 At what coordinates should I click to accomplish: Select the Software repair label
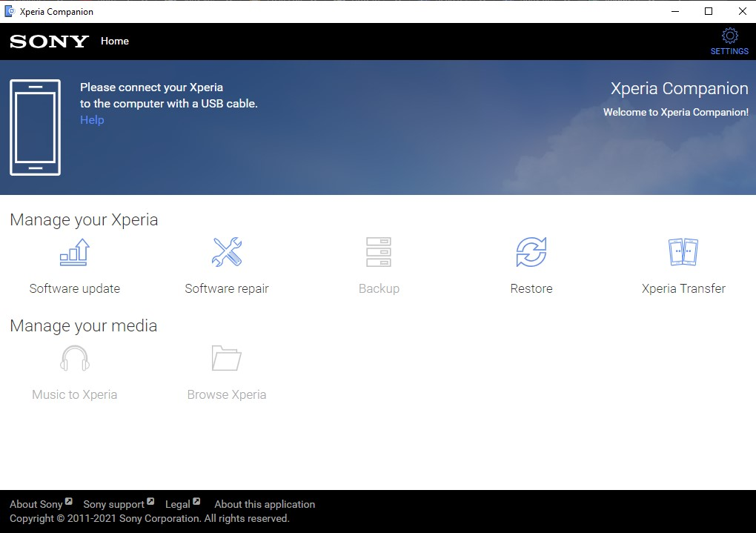[227, 288]
